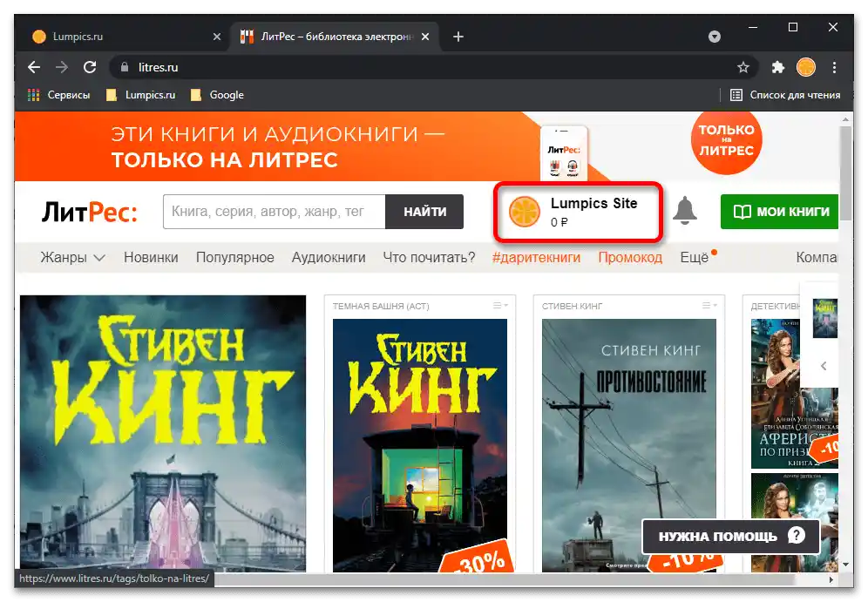Click horizontal scrollbar right arrow
Screen dimensions: 868x602
pos(831,579)
